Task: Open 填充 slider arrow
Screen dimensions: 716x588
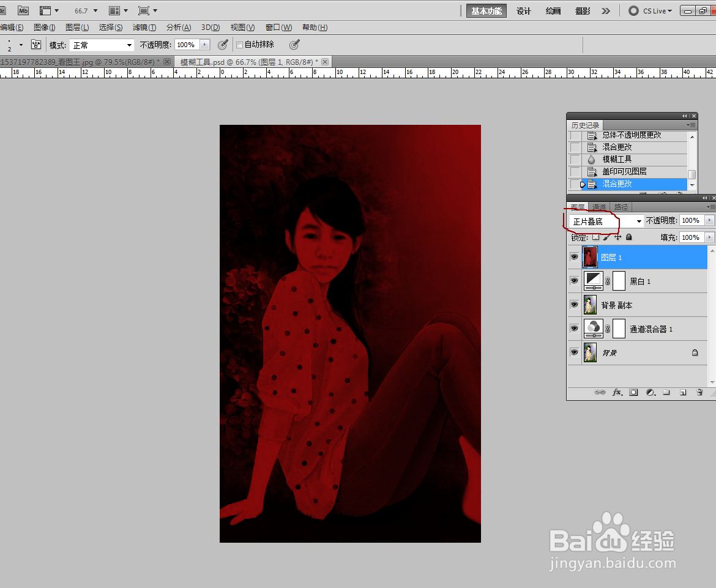Action: click(x=709, y=237)
